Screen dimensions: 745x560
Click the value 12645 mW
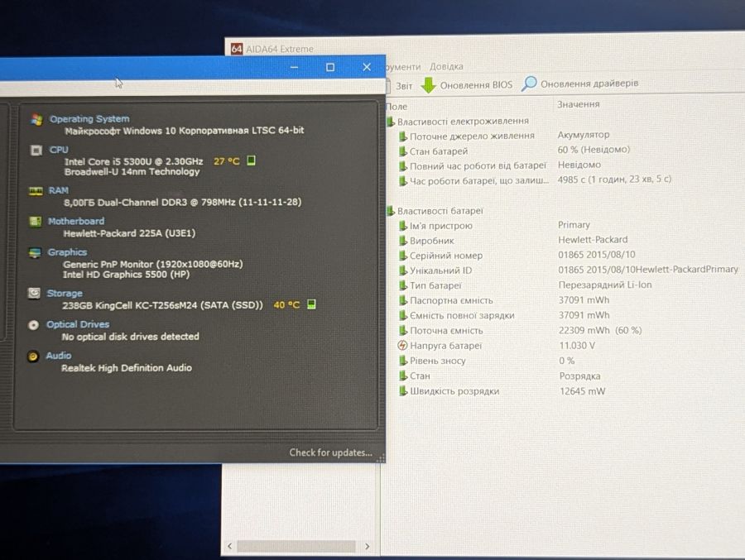pos(583,391)
